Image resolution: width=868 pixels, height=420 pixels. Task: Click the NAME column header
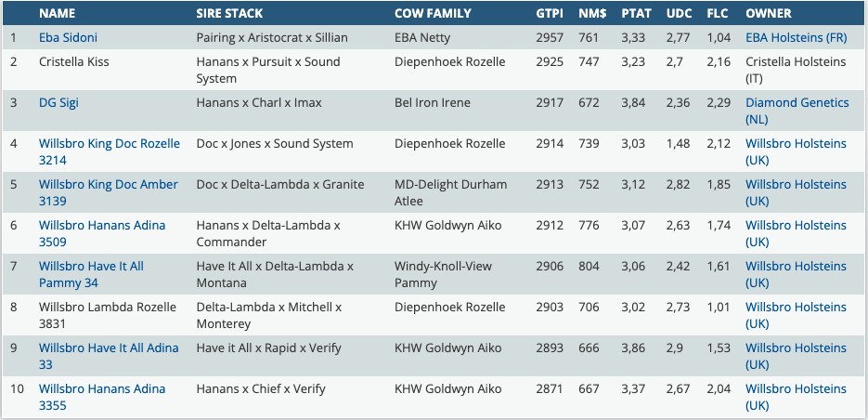pyautogui.click(x=58, y=14)
